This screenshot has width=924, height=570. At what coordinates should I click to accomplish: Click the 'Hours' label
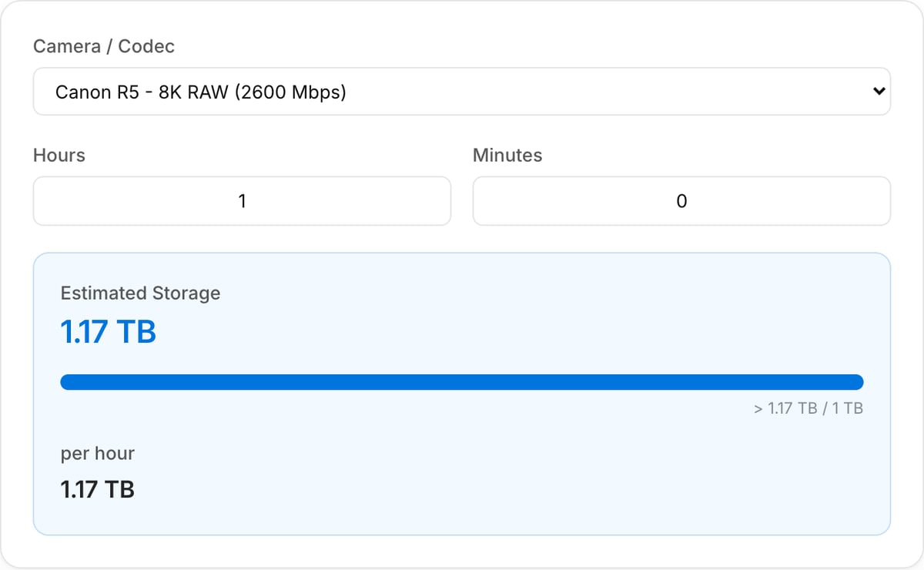click(59, 155)
